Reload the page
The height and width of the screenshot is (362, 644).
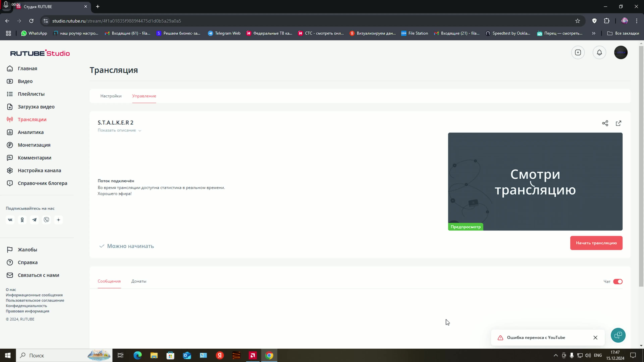point(31,21)
